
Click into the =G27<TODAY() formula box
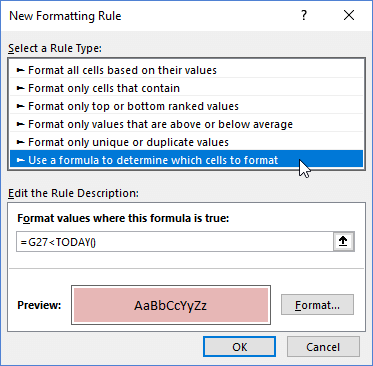click(x=174, y=242)
